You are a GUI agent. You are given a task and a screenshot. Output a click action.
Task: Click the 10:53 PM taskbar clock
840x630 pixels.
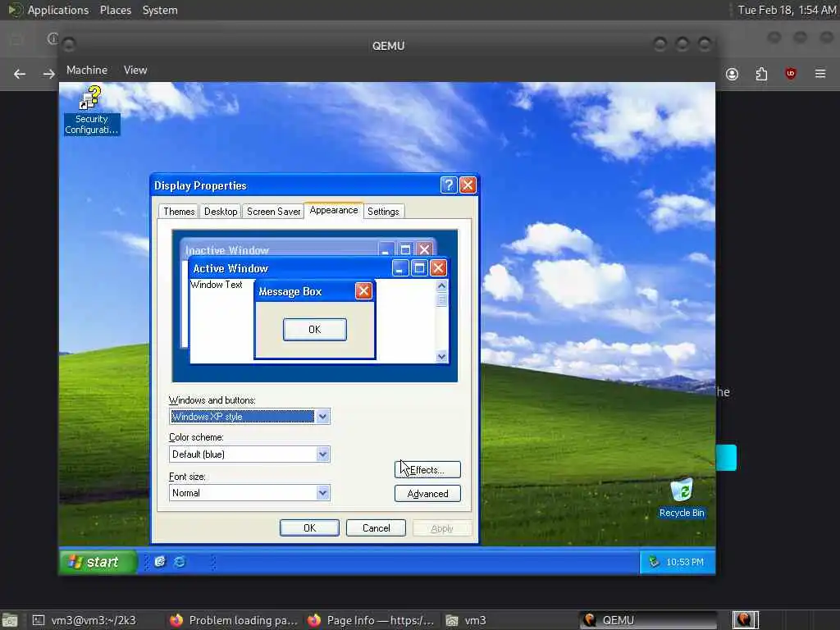coord(685,562)
